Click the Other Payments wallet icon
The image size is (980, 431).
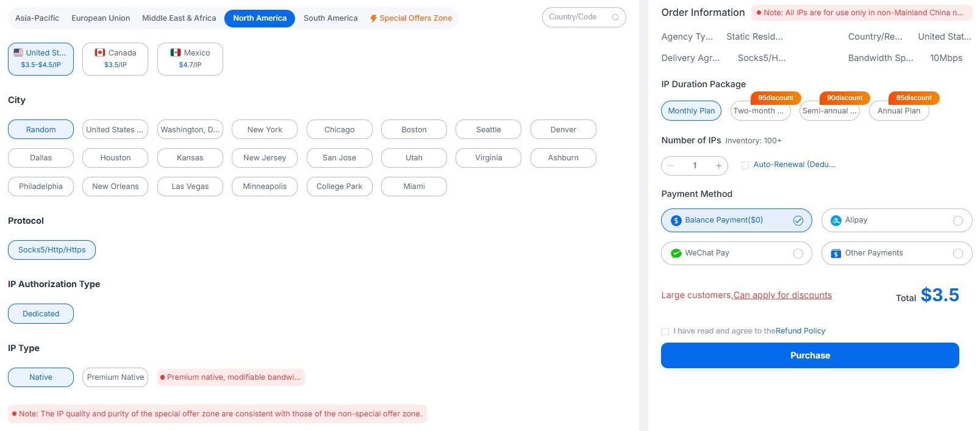click(x=836, y=254)
